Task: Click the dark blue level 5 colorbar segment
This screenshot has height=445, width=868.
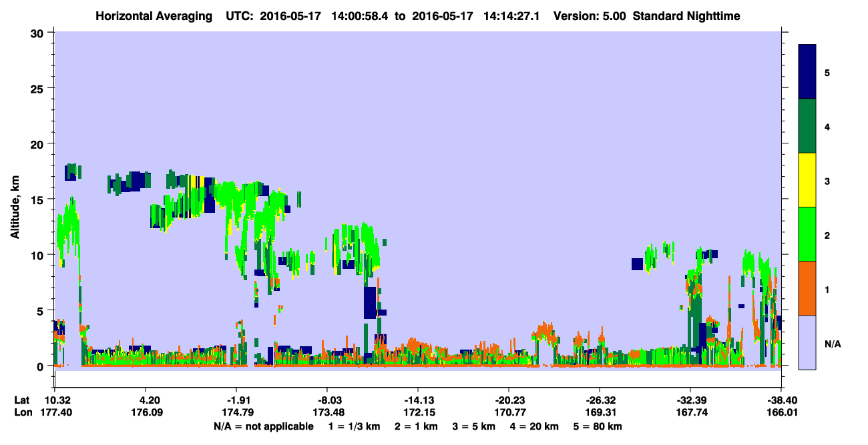Action: point(807,72)
